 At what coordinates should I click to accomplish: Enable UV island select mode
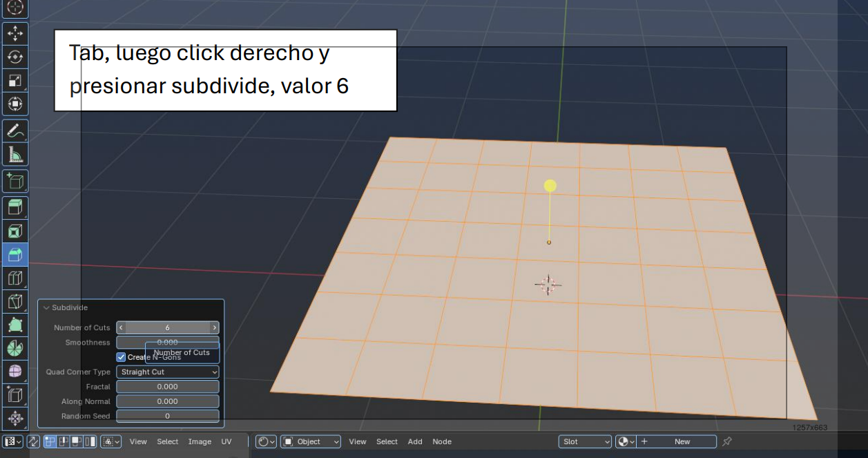point(90,441)
